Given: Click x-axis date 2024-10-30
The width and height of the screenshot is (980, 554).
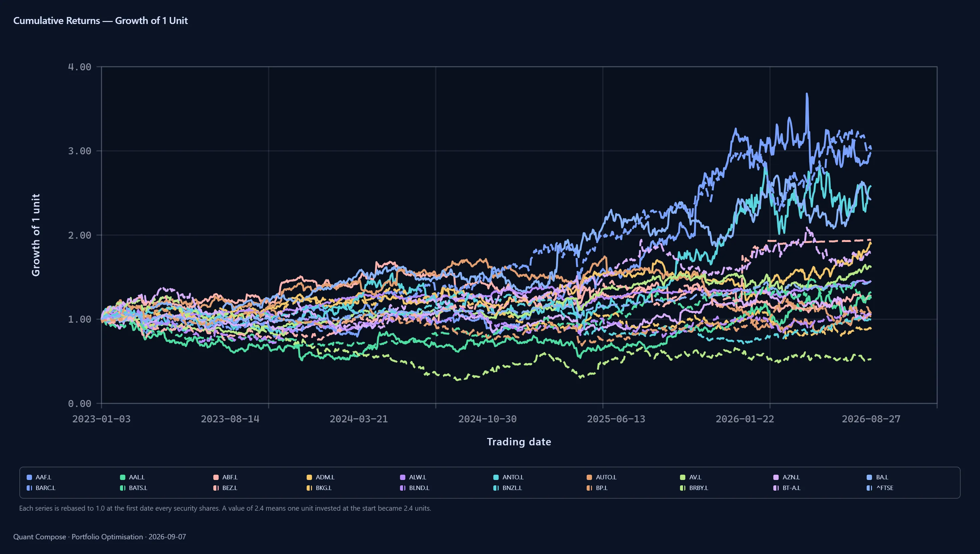Looking at the screenshot, I should click(x=487, y=419).
